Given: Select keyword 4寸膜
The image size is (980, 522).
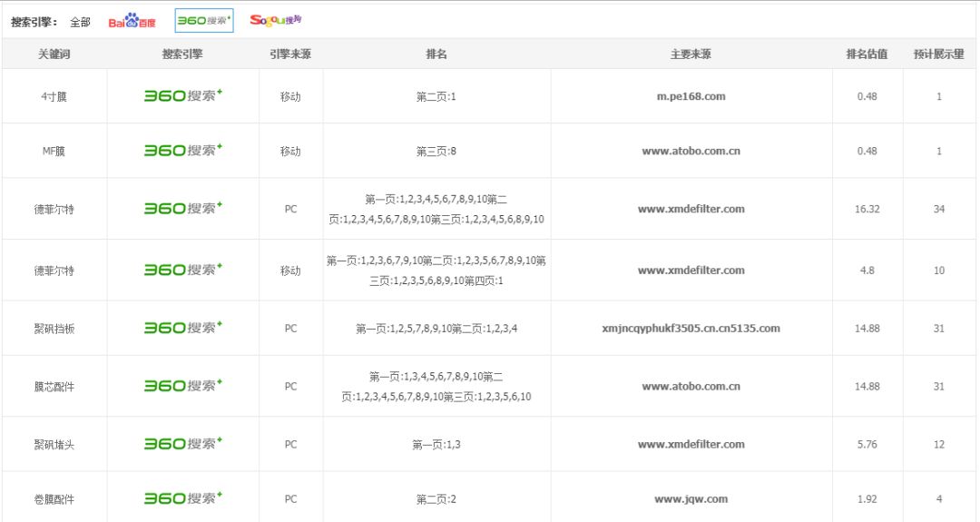Looking at the screenshot, I should (54, 96).
